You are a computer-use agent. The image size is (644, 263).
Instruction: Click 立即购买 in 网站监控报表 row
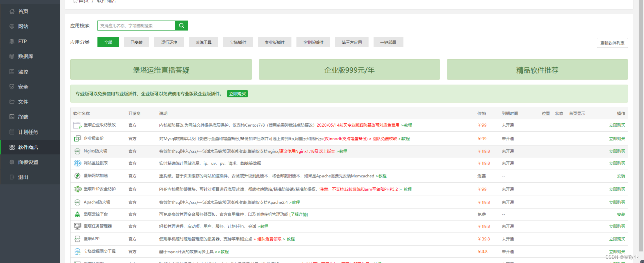(x=617, y=163)
